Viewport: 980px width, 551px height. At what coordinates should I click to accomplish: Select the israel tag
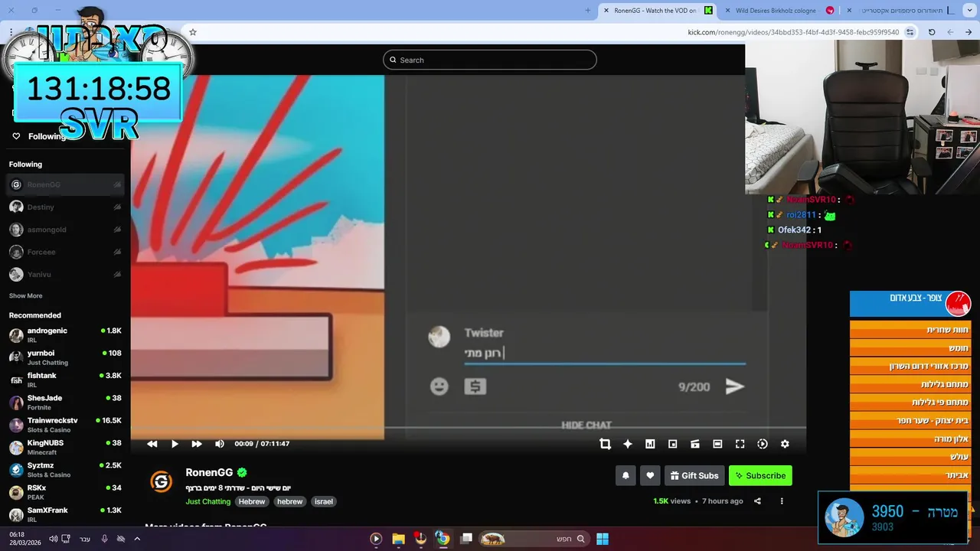[x=324, y=501]
